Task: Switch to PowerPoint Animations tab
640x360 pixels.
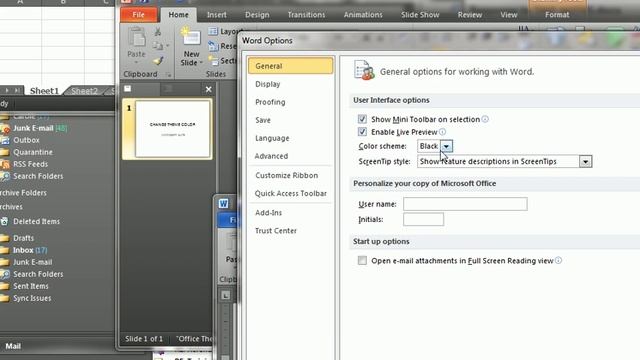Action: pyautogui.click(x=363, y=15)
